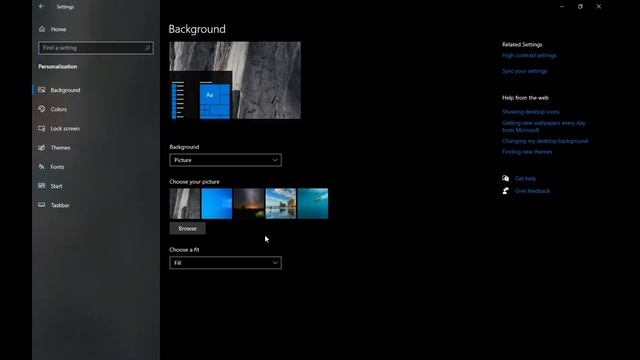Click the back arrow in Settings

click(x=42, y=7)
